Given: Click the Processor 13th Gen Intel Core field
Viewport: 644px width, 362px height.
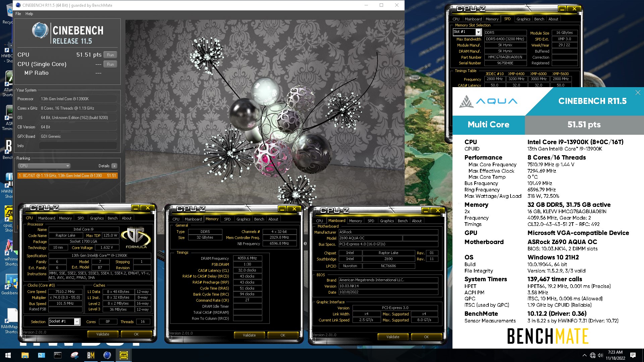Looking at the screenshot, I should (78, 99).
